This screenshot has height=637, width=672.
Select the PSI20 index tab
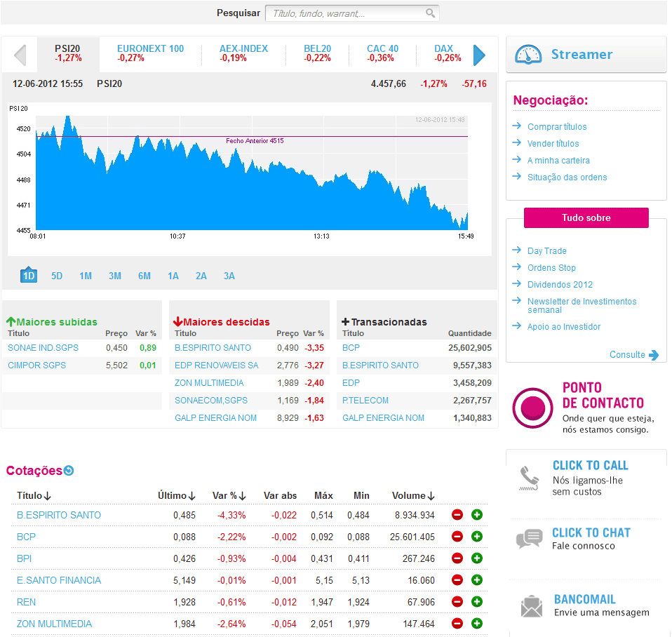click(x=68, y=53)
